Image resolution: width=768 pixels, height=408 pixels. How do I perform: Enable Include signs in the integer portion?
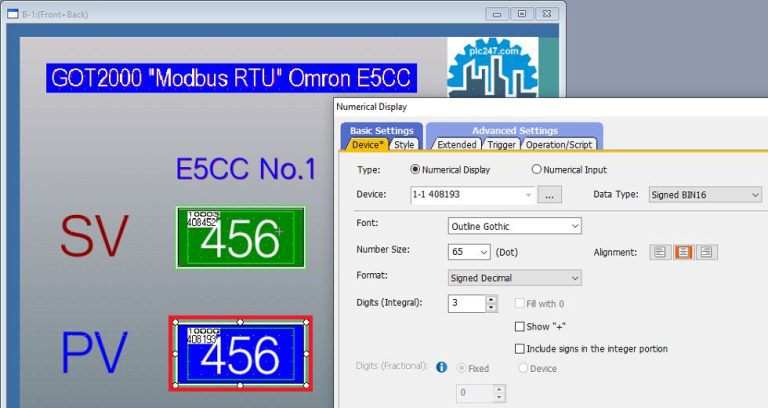[x=520, y=349]
